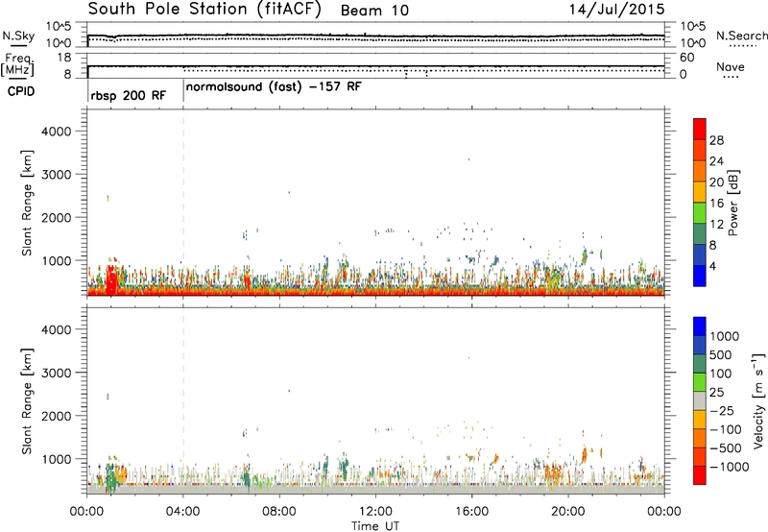Click the 'CPID' row label
Viewport: 768px width, 532px height.
point(21,91)
